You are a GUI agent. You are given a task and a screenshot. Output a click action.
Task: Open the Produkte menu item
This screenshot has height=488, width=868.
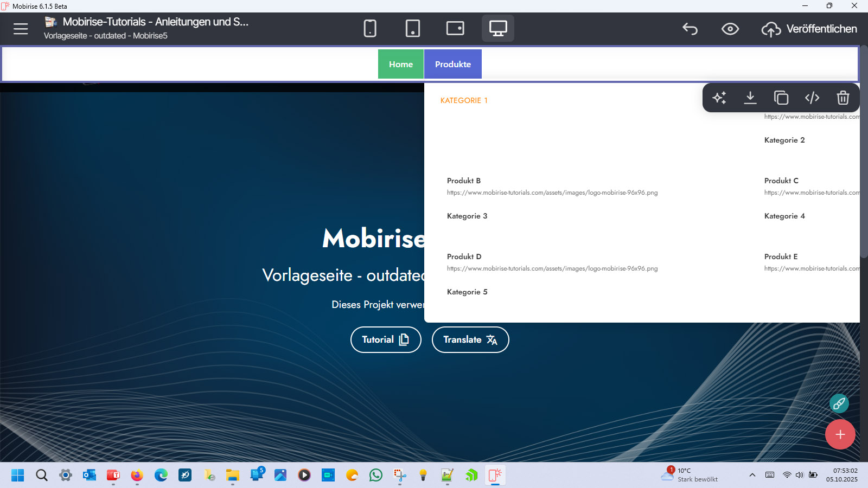pyautogui.click(x=452, y=64)
